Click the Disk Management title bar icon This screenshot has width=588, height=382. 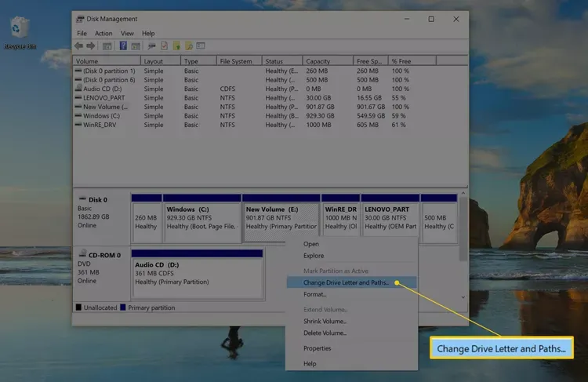(81, 19)
